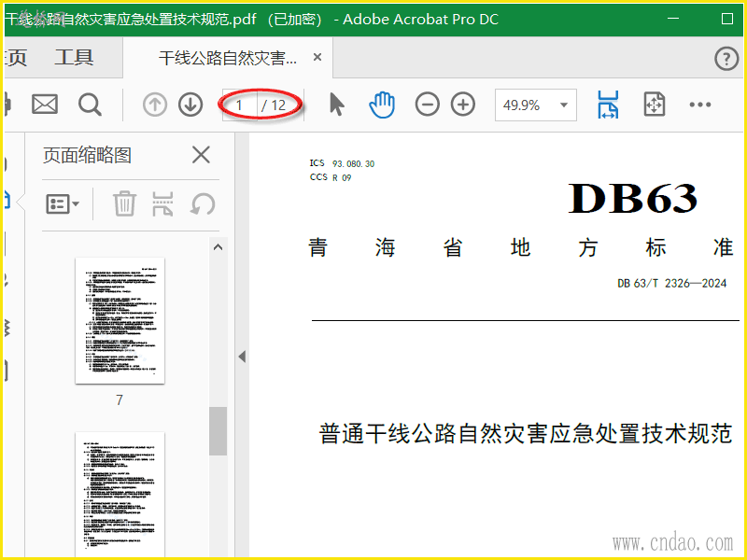Click the standard number DB 63/T 2326—2024
This screenshot has width=747, height=560.
pos(671,284)
